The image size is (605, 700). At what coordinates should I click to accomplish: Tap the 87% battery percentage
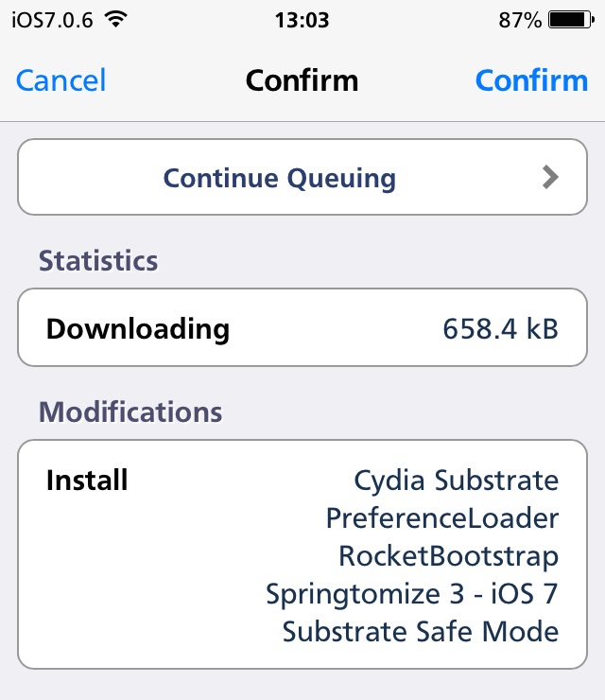520,20
